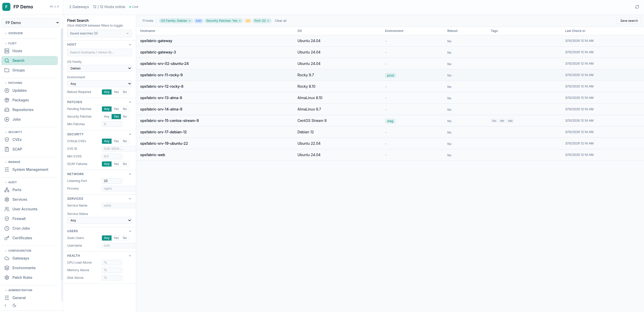Image resolution: width=644 pixels, height=312 pixels.
Task: Click the SCAP icon in Security section
Action: [7, 149]
